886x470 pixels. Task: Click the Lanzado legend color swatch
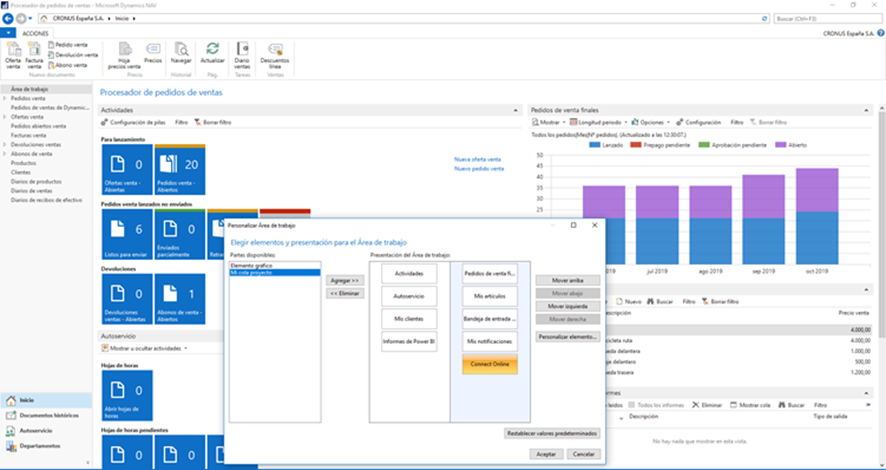594,145
